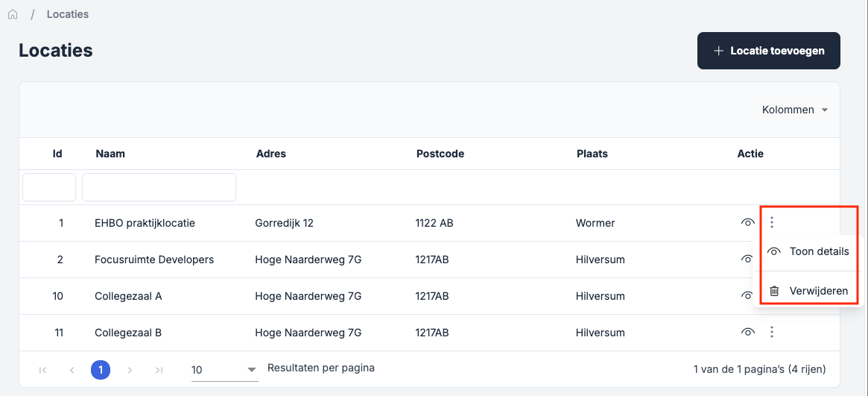Image resolution: width=868 pixels, height=396 pixels.
Task: Click the Naam filter text box
Action: pyautogui.click(x=159, y=187)
